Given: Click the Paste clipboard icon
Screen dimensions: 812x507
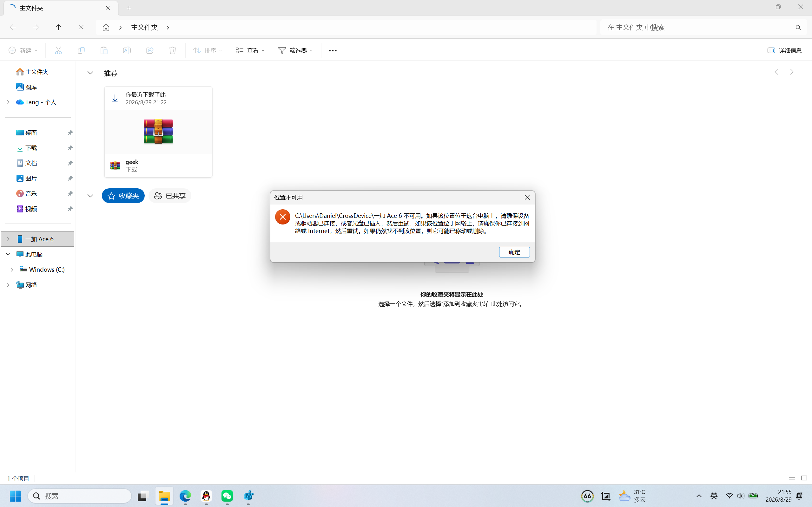Looking at the screenshot, I should tap(104, 50).
